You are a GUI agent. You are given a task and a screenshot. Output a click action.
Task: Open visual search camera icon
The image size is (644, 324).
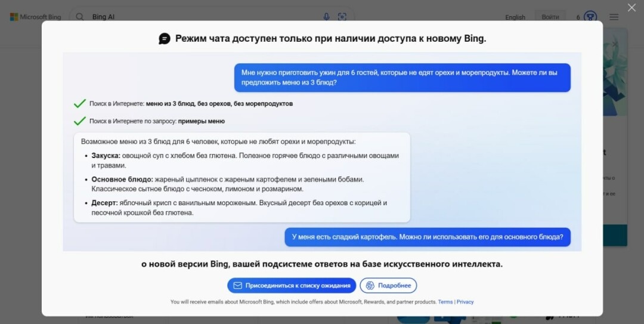(x=342, y=17)
